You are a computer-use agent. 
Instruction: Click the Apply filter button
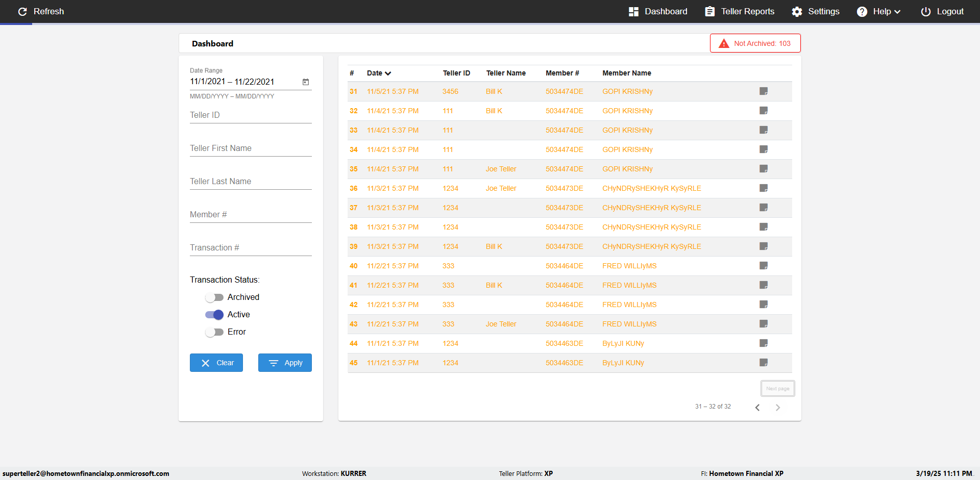click(x=285, y=363)
